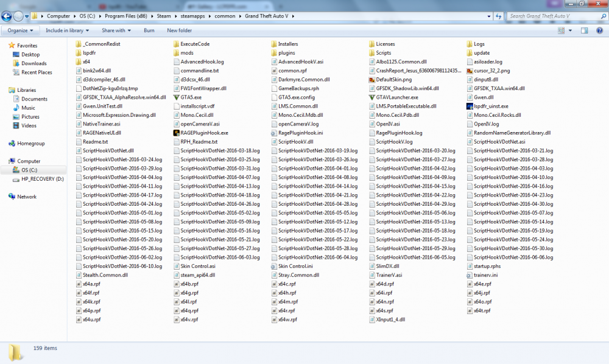Select Libraries in the navigation pane
Viewport: 609px width, 364px height.
26,90
